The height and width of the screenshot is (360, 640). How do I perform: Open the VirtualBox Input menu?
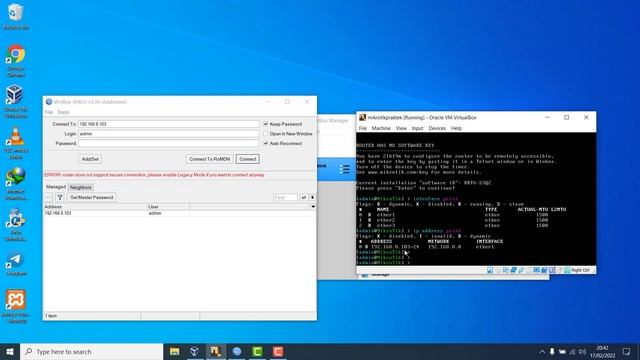(x=418, y=128)
